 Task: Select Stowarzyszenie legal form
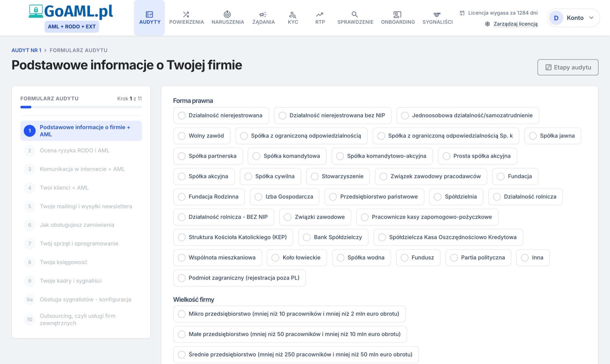pos(338,177)
